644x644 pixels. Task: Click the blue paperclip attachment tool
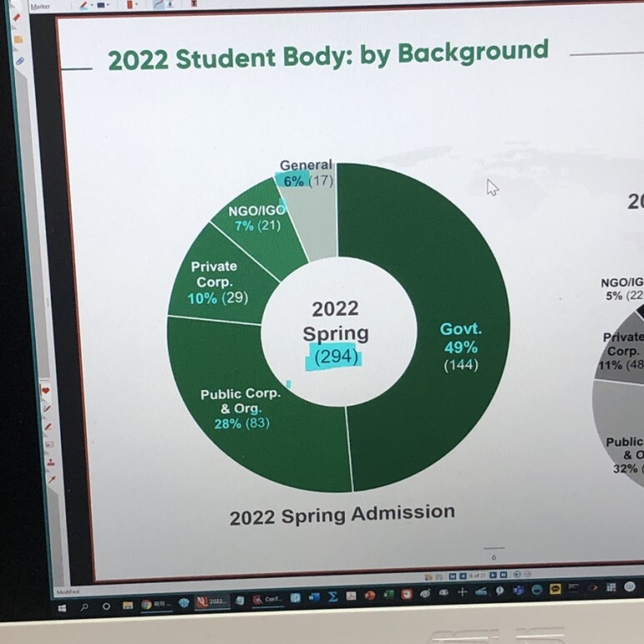point(20,61)
